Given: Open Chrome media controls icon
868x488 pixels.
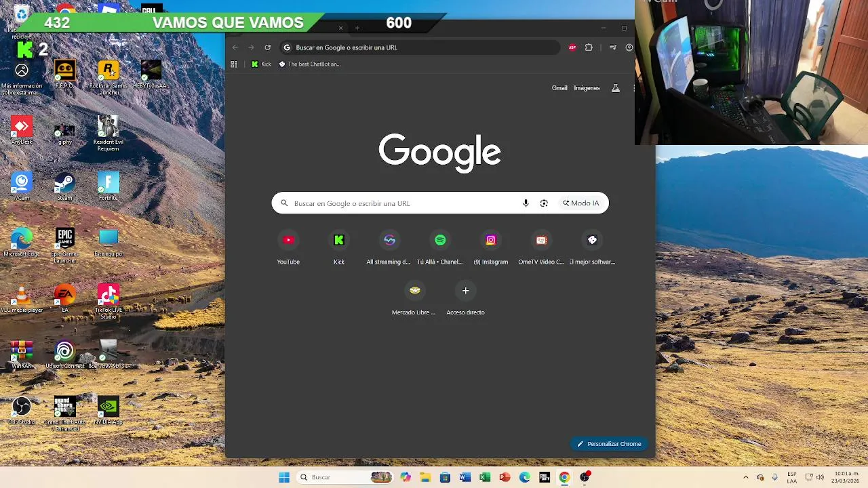Looking at the screenshot, I should 613,47.
